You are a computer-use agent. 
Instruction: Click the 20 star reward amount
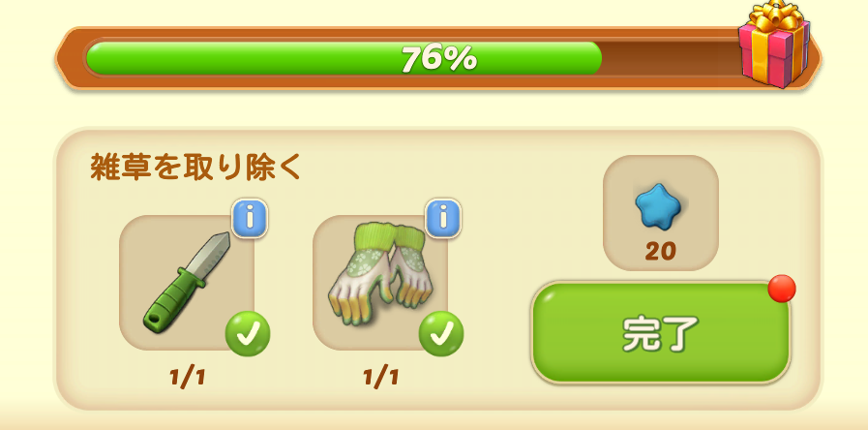pos(661,252)
